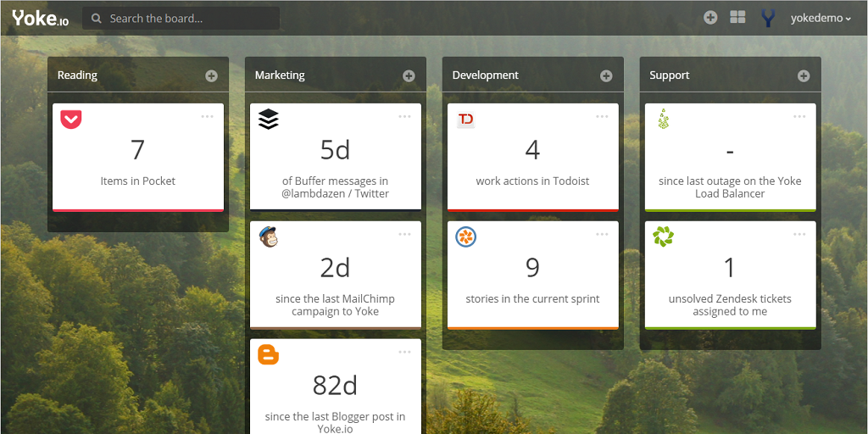Viewport: 868px width, 434px height.
Task: Click the top bar add plus icon
Action: pyautogui.click(x=710, y=18)
